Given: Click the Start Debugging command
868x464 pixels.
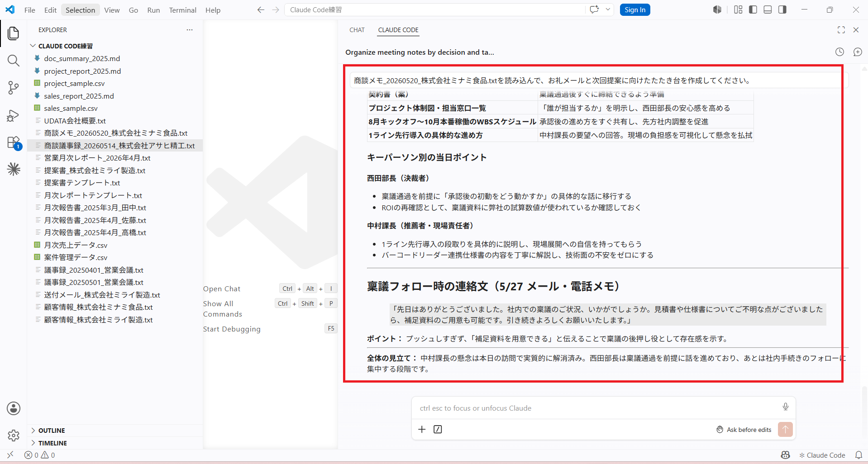Looking at the screenshot, I should point(232,329).
